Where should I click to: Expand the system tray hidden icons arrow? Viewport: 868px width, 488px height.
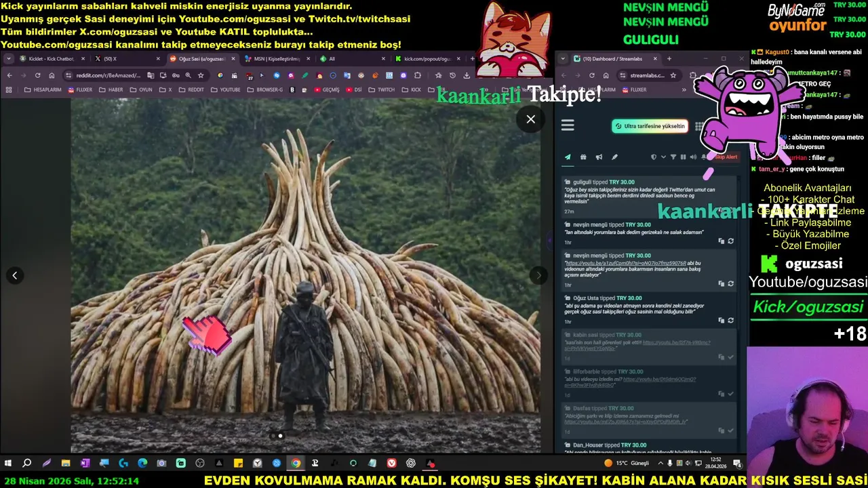pos(660,464)
